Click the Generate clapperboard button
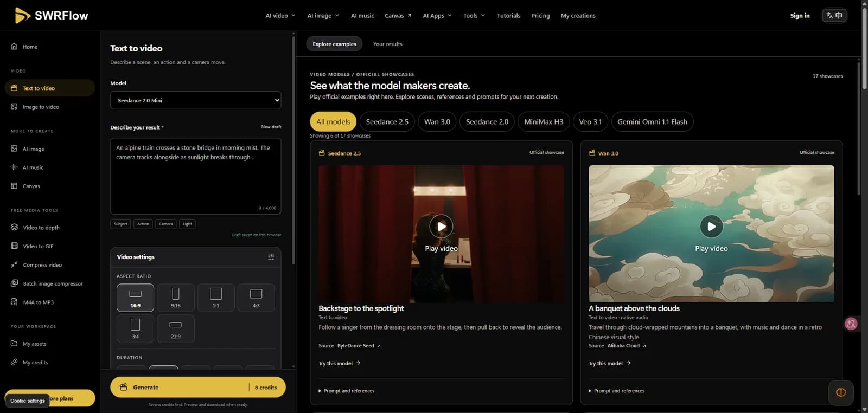Screen dimensions: 868x413 [x=198, y=387]
